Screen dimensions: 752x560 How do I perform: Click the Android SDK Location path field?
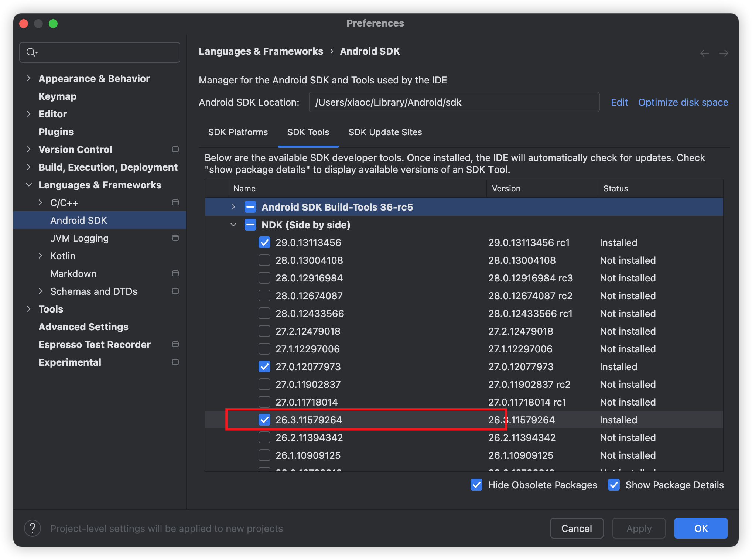coord(454,102)
